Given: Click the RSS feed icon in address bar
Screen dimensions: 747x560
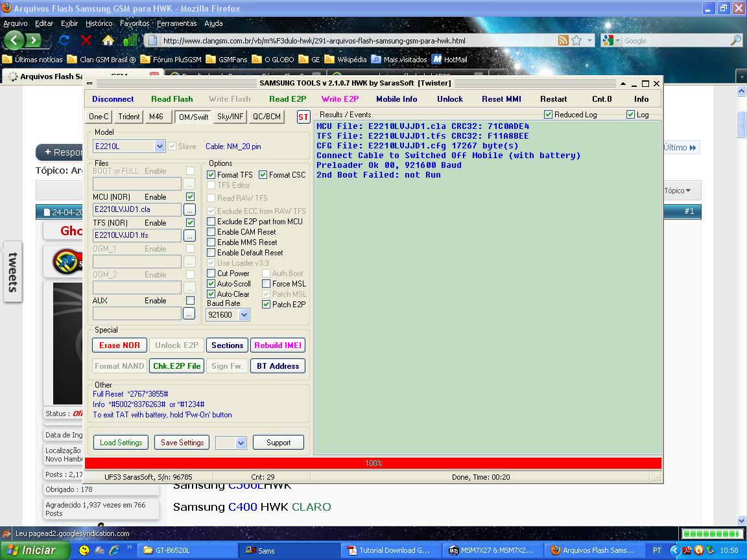Looking at the screenshot, I should [x=563, y=41].
